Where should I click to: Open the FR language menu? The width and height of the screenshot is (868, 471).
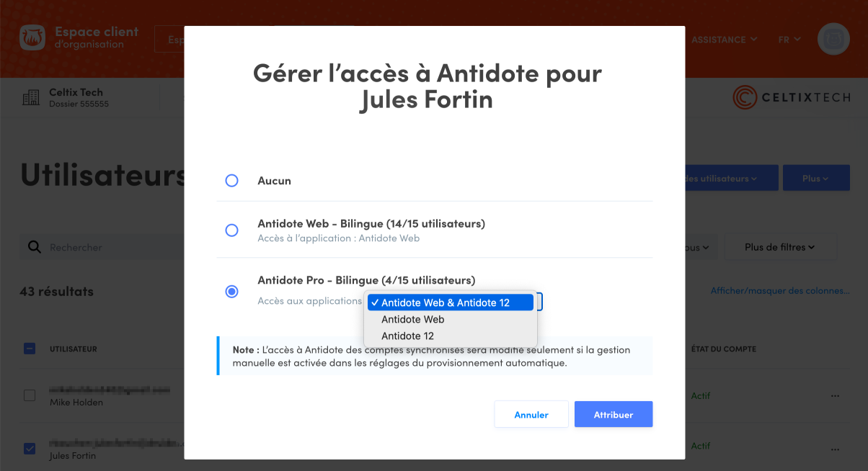pyautogui.click(x=789, y=40)
